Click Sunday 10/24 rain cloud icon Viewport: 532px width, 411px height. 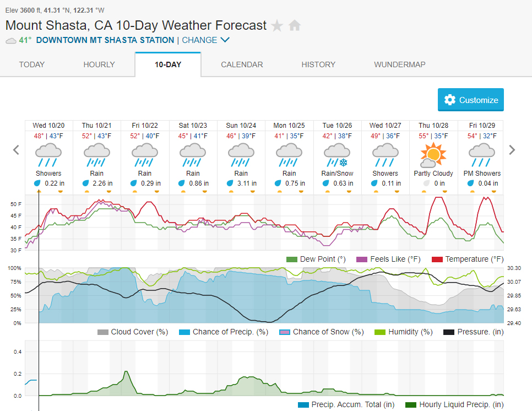tap(241, 155)
